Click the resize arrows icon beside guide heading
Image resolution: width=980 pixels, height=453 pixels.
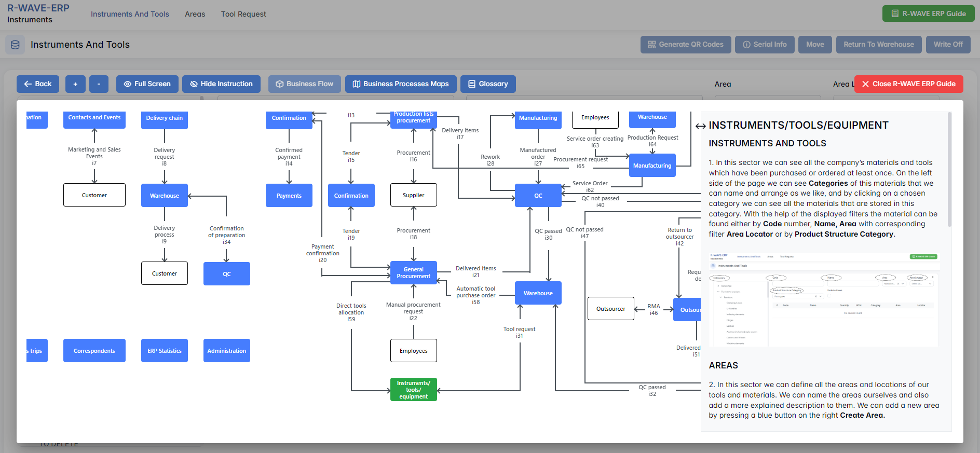700,126
